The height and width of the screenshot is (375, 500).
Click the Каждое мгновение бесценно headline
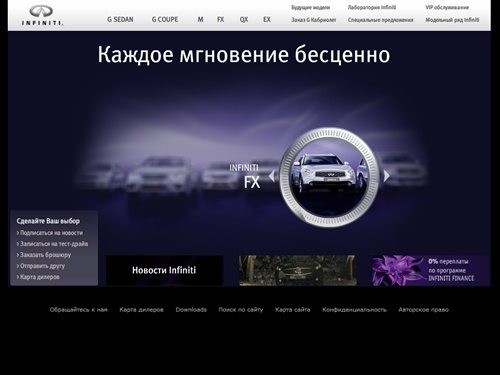click(244, 55)
